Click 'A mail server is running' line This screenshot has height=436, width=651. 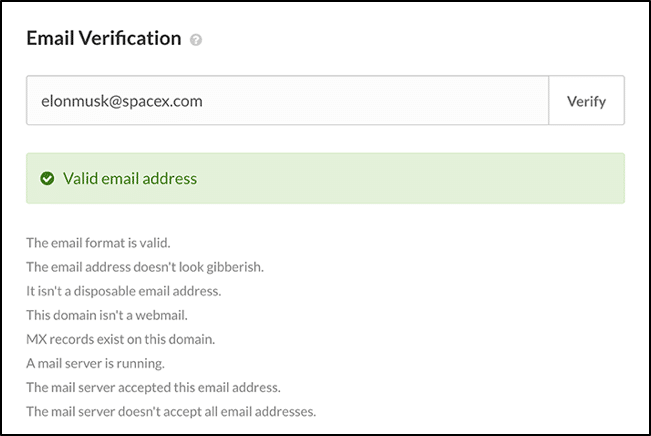tap(95, 363)
